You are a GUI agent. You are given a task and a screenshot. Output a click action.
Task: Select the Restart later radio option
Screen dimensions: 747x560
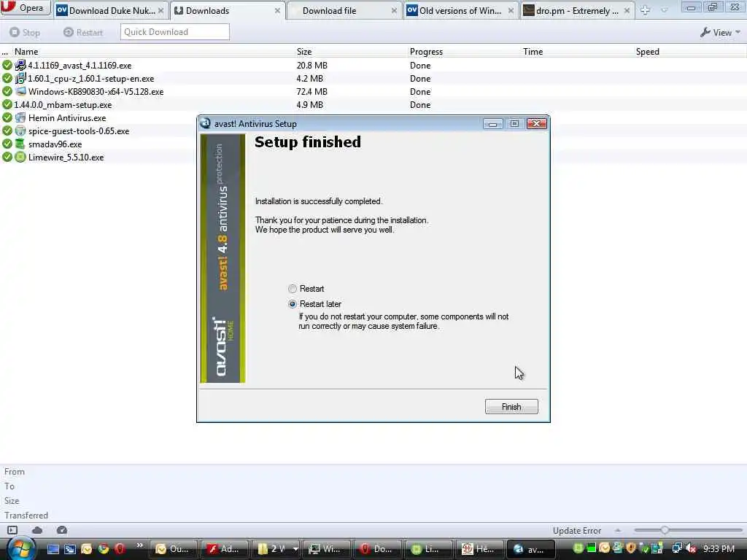[293, 304]
